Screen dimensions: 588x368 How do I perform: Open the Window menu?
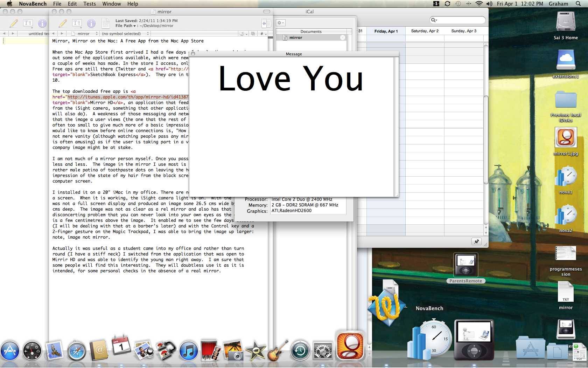112,4
